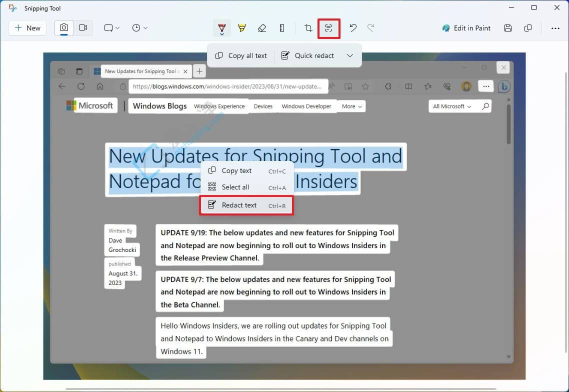Screen dimensions: 569x392
Task: Click the UPDATE 9/19 paragraph text
Action: [x=277, y=245]
